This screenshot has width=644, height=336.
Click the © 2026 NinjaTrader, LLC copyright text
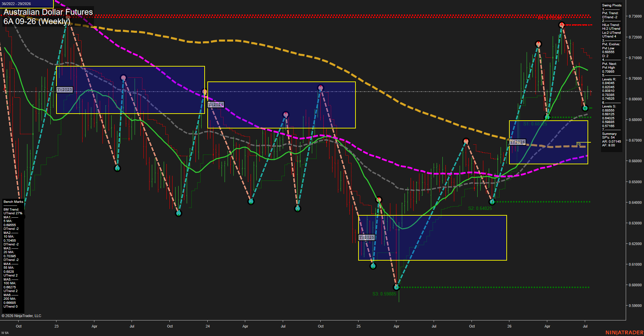point(21,316)
